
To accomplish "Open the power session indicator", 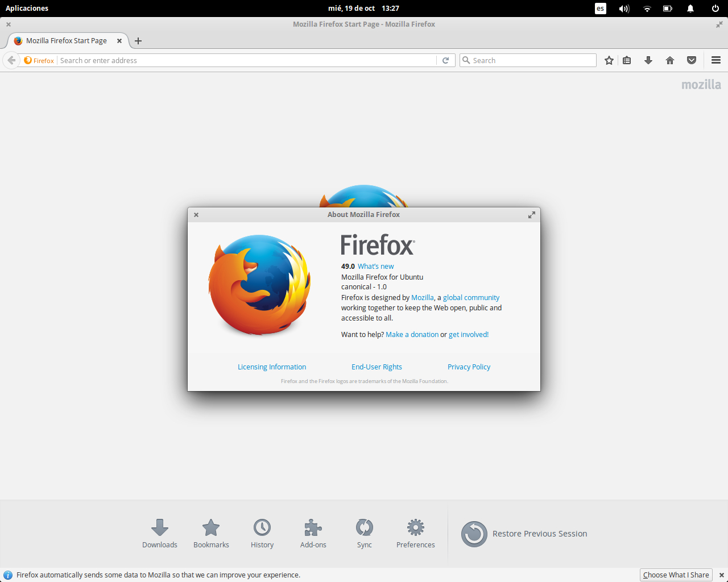I will [715, 9].
